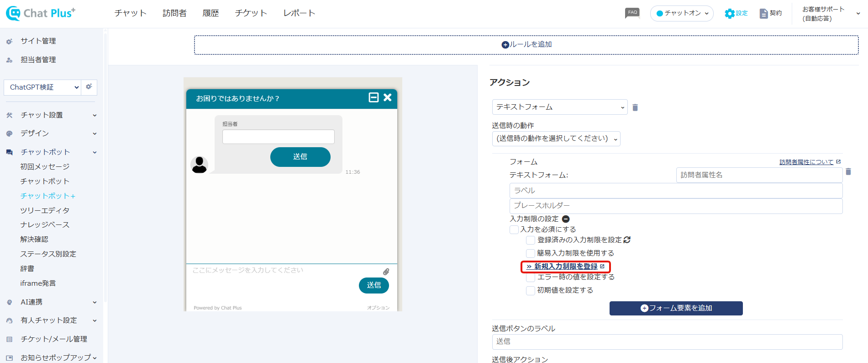Select 初回メッセージ in sidebar

[x=45, y=167]
